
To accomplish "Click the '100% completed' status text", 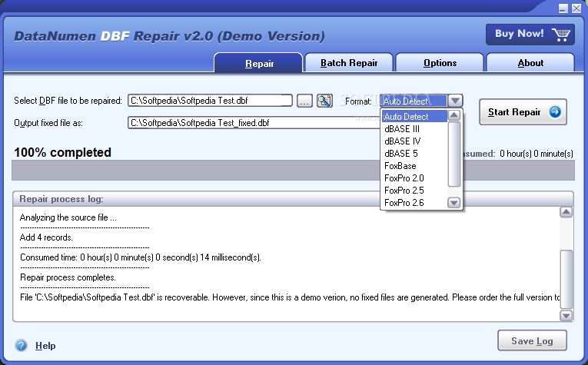I will tap(62, 152).
